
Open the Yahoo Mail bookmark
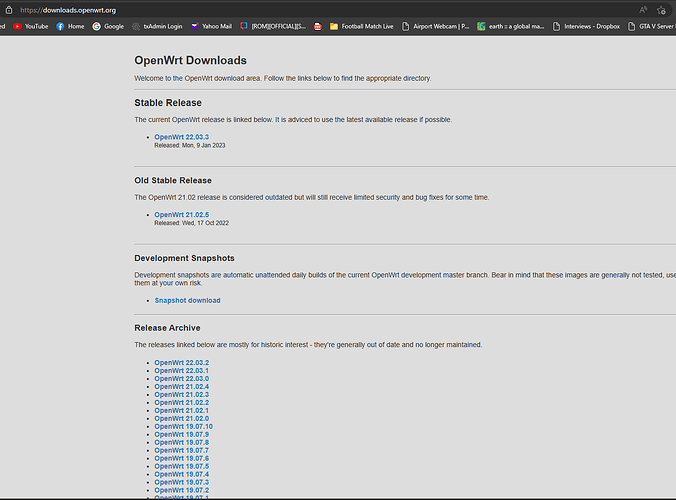[211, 26]
